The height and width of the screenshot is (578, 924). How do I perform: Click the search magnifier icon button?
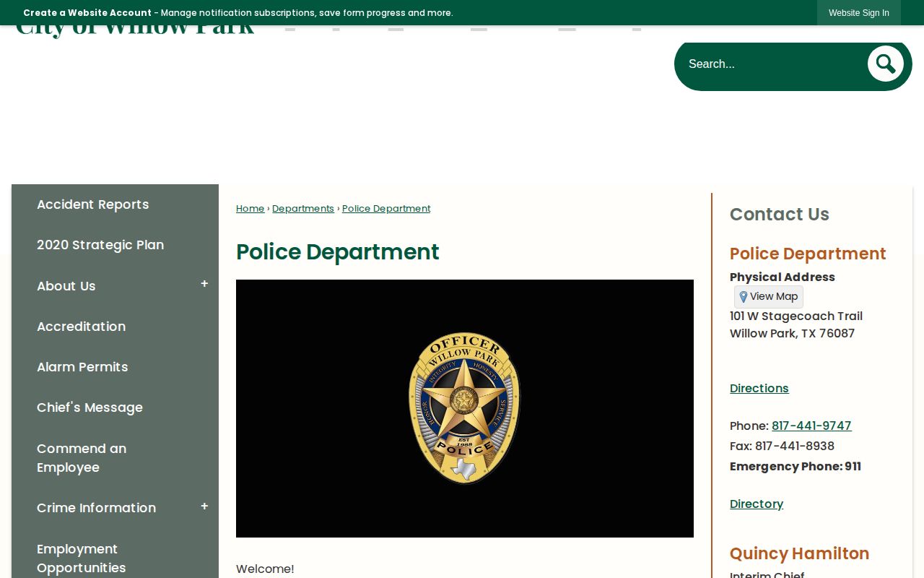tap(885, 64)
